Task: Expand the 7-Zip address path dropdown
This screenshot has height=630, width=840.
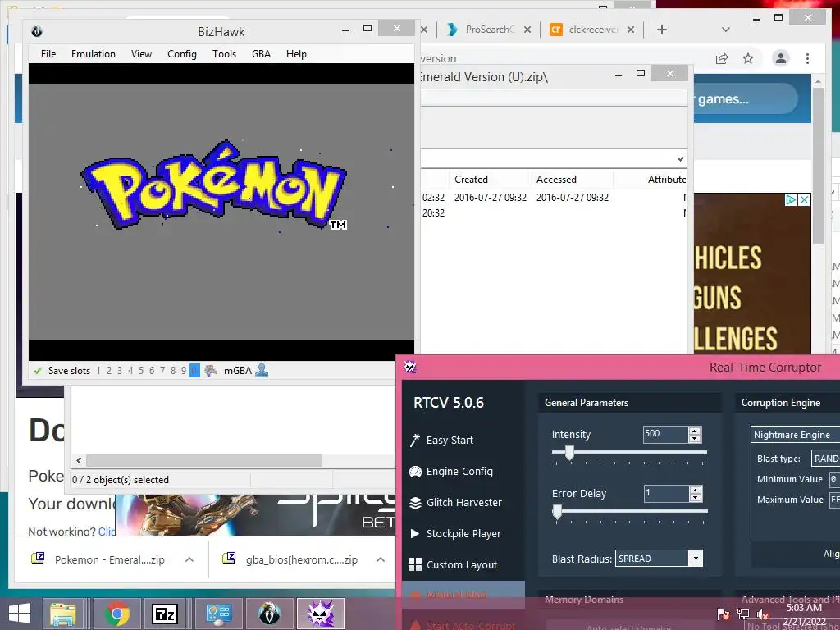Action: 680,159
